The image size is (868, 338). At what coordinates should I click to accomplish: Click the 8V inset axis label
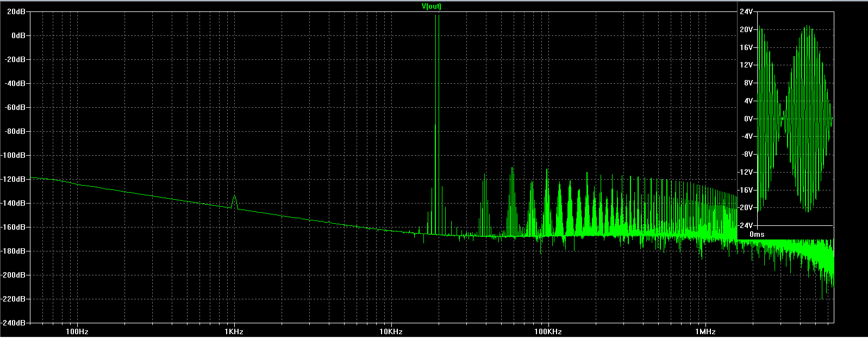[x=748, y=83]
